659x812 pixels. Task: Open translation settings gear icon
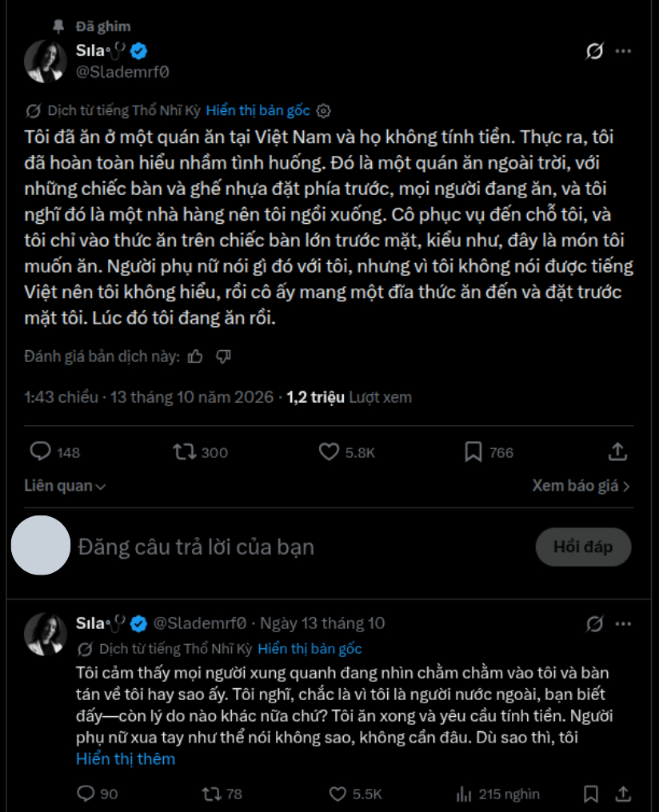point(323,111)
